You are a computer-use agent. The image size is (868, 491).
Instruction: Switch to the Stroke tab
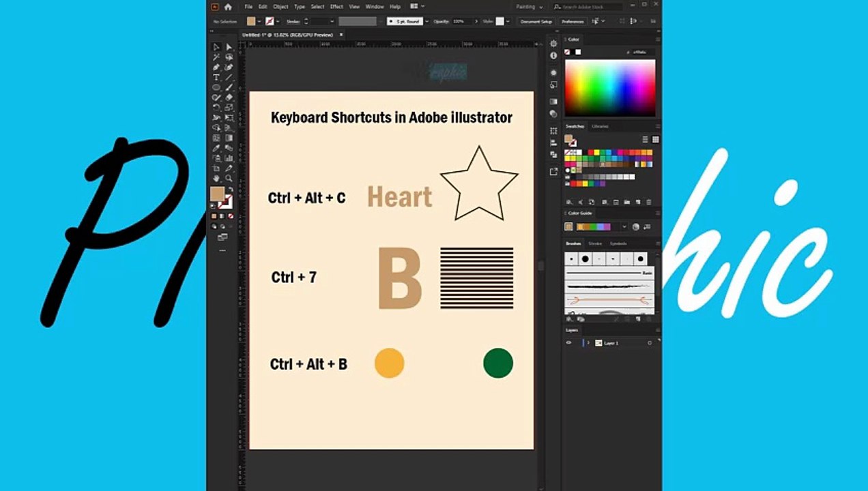coord(595,243)
